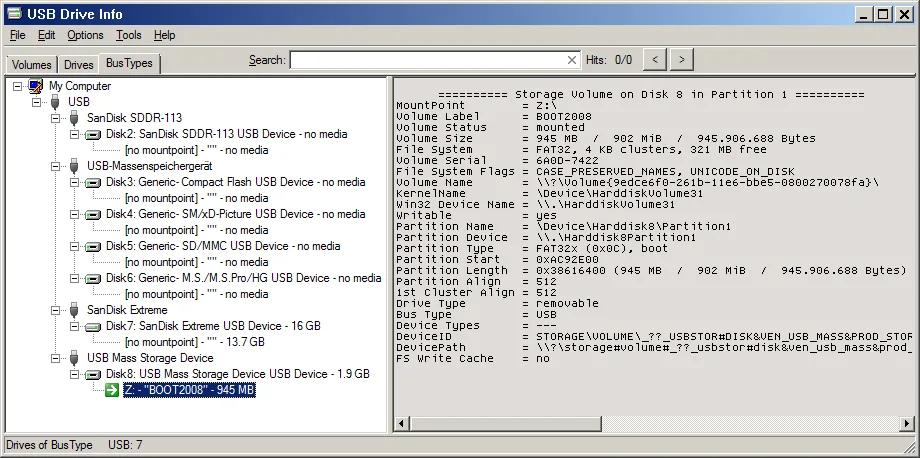Select the My Computer root label
Image resolution: width=920 pixels, height=458 pixels.
(x=80, y=86)
